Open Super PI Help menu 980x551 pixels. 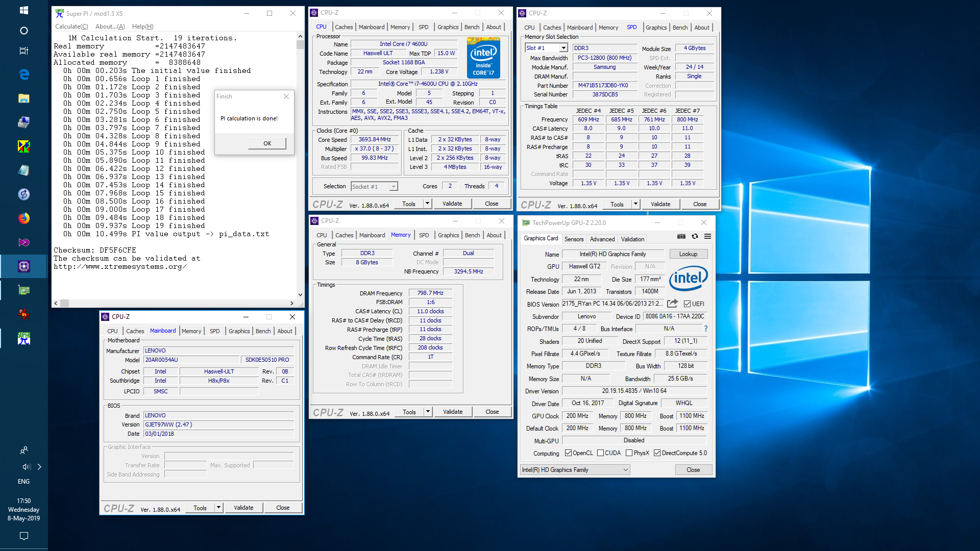(x=142, y=27)
